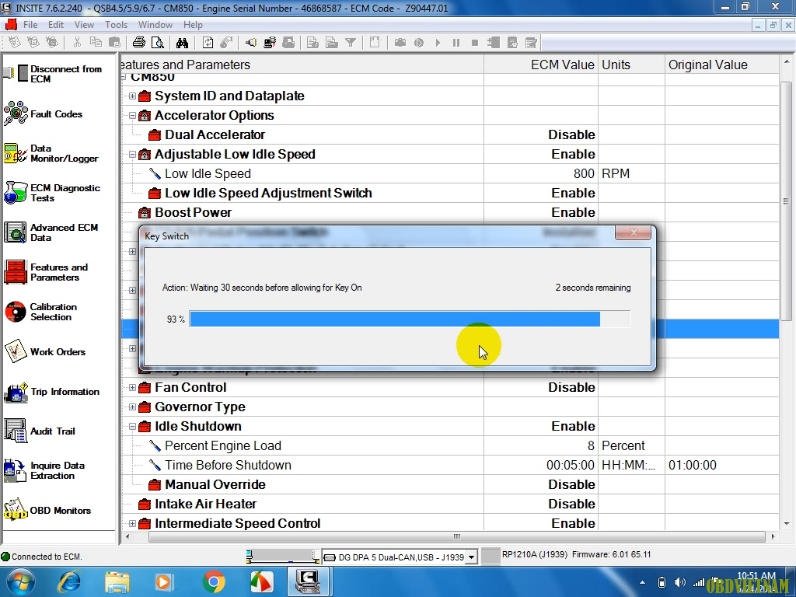
Task: Open the Window menu
Action: tap(155, 24)
